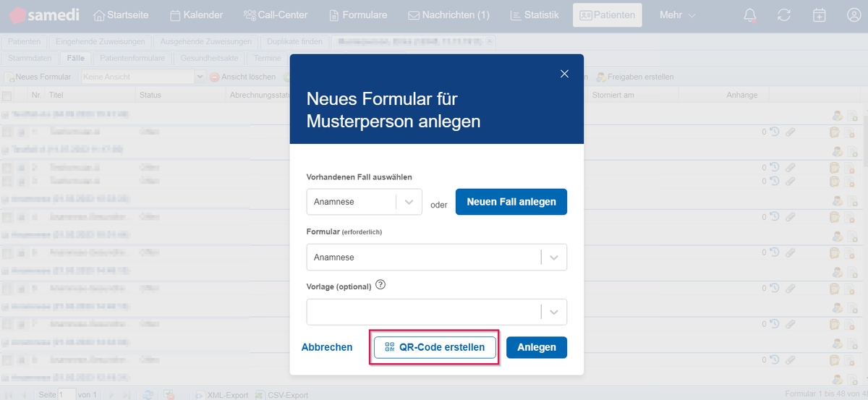Click the samedi logo

click(x=45, y=14)
